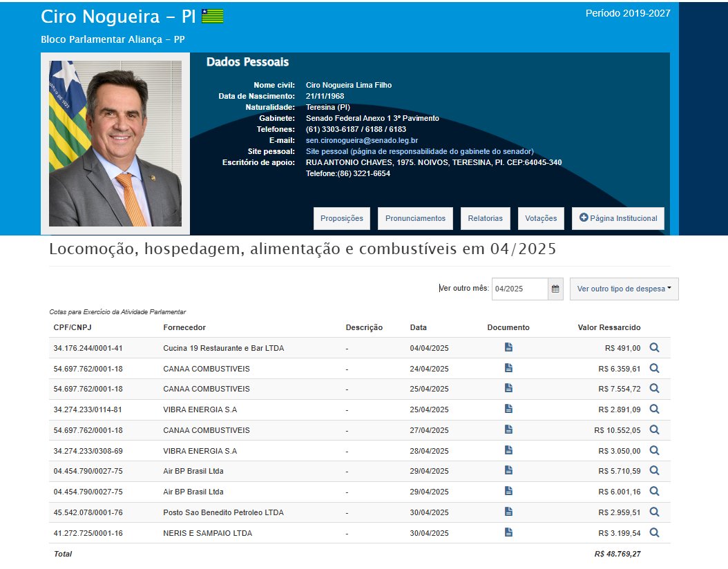The image size is (728, 569).
Task: Click the Fornecedor column header
Action: click(x=184, y=327)
